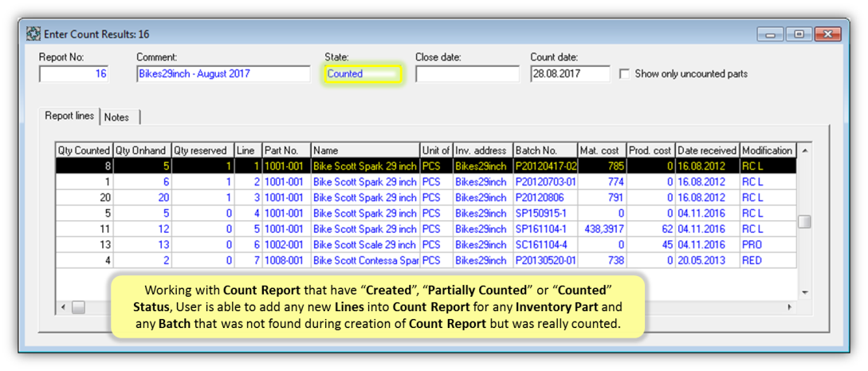Click the Comment field Bikes29inch - August 2017
The image size is (868, 371).
(223, 73)
